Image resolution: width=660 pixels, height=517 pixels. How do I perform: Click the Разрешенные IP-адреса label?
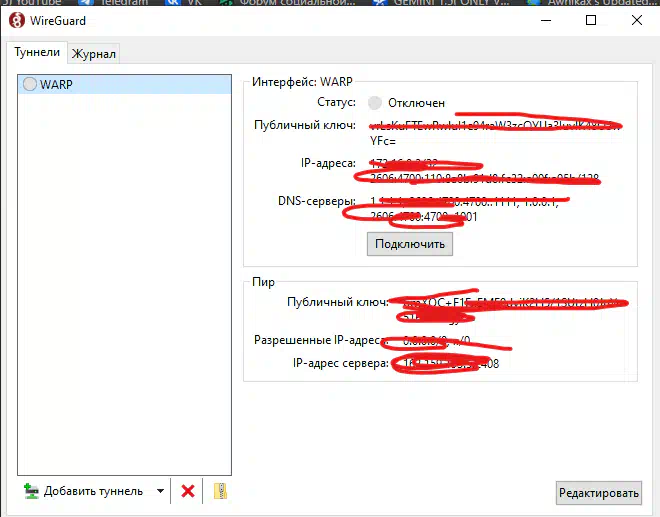point(320,340)
